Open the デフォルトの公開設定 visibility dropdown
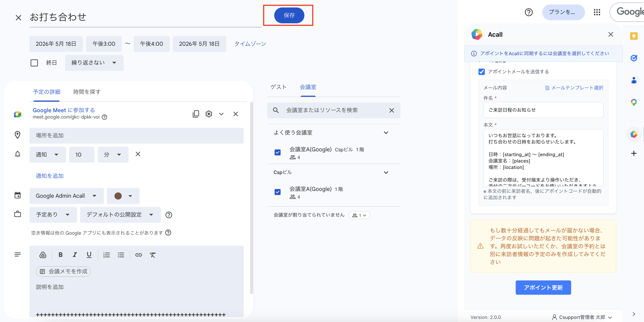The height and width of the screenshot is (322, 644). click(120, 215)
